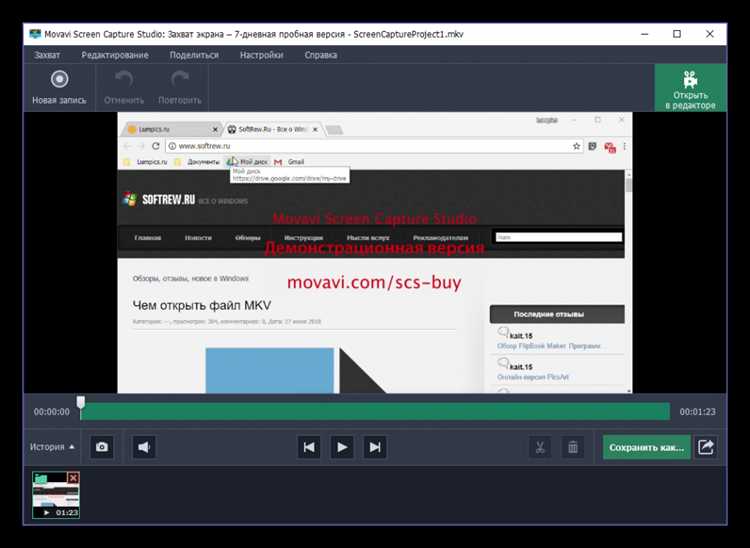This screenshot has height=548, width=750.
Task: Click the Movavi app icon in title bar
Action: [x=35, y=34]
